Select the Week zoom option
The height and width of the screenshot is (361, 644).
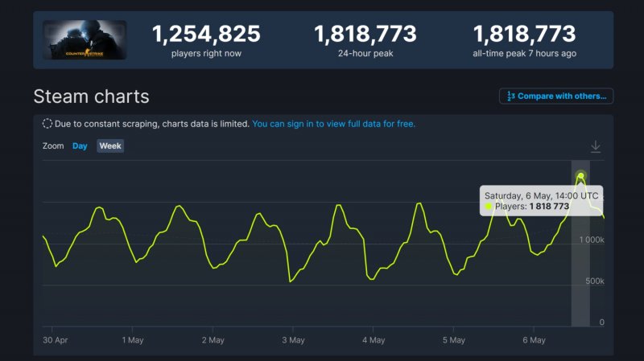pyautogui.click(x=110, y=146)
